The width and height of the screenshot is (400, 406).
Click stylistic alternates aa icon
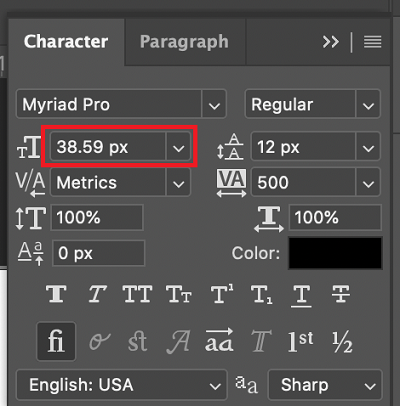click(x=219, y=341)
